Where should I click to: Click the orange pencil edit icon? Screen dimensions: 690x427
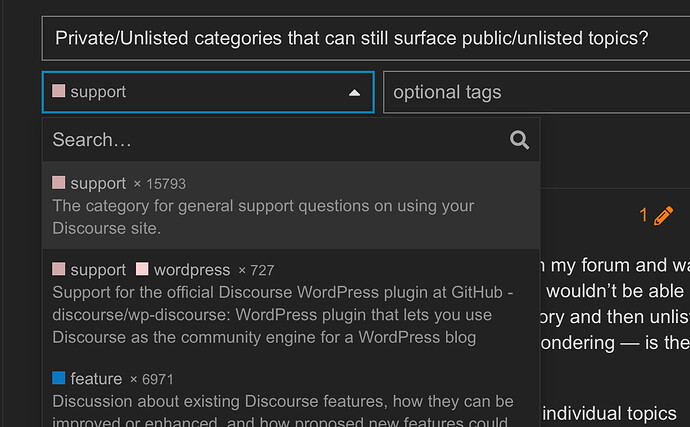click(x=663, y=215)
